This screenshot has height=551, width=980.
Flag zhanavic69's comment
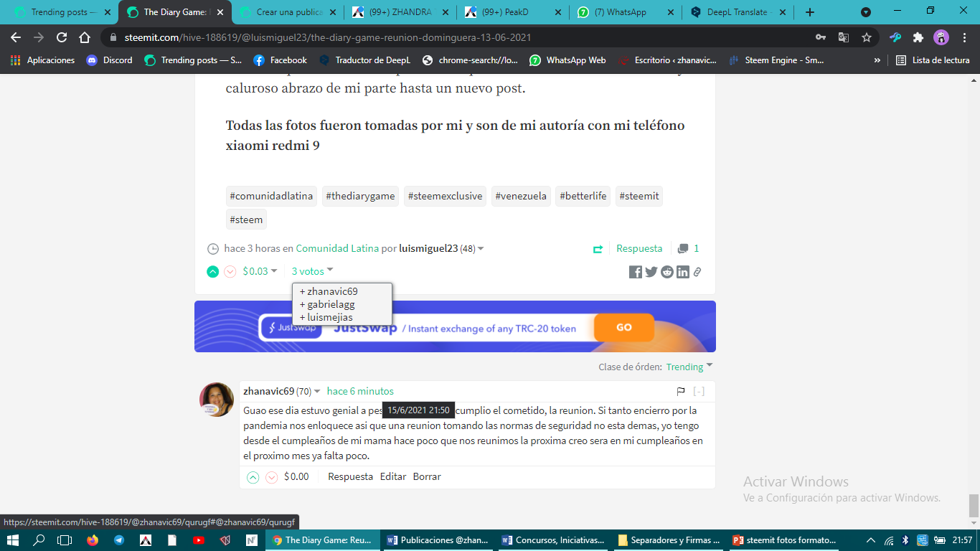(681, 391)
